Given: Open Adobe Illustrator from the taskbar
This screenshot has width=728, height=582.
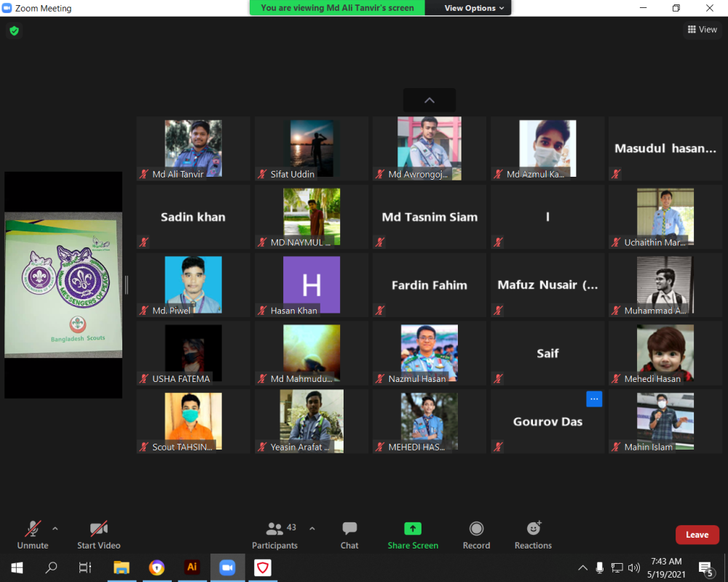Looking at the screenshot, I should tap(191, 567).
